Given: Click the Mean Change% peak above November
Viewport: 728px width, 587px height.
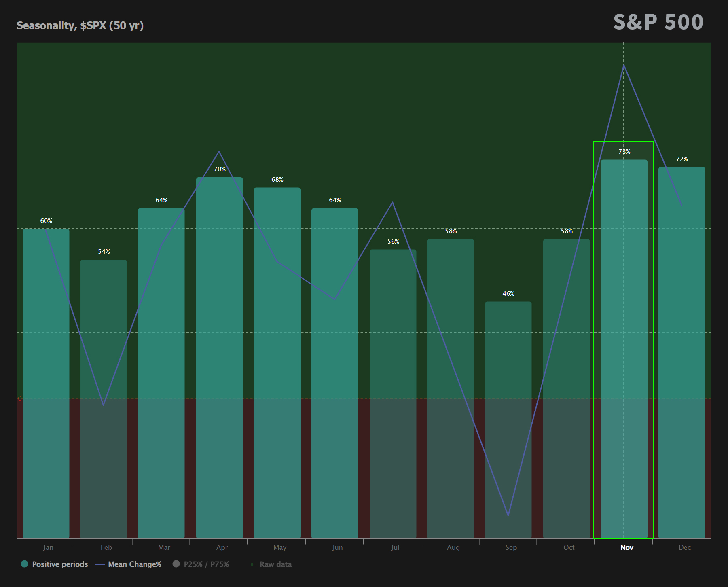Looking at the screenshot, I should pyautogui.click(x=623, y=65).
